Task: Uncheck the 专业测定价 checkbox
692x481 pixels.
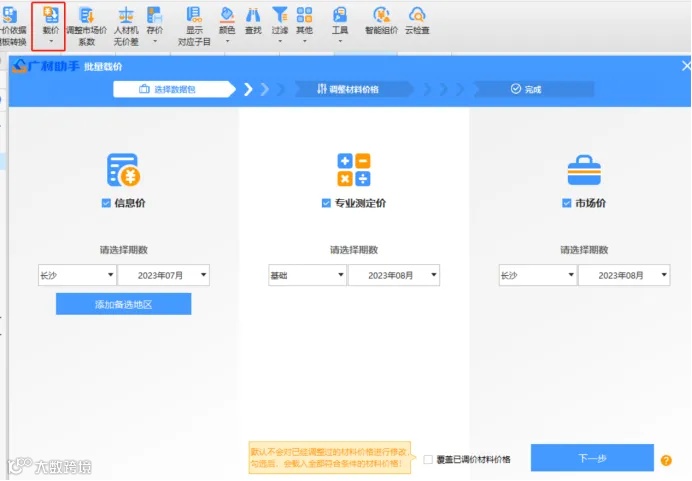Action: [326, 203]
